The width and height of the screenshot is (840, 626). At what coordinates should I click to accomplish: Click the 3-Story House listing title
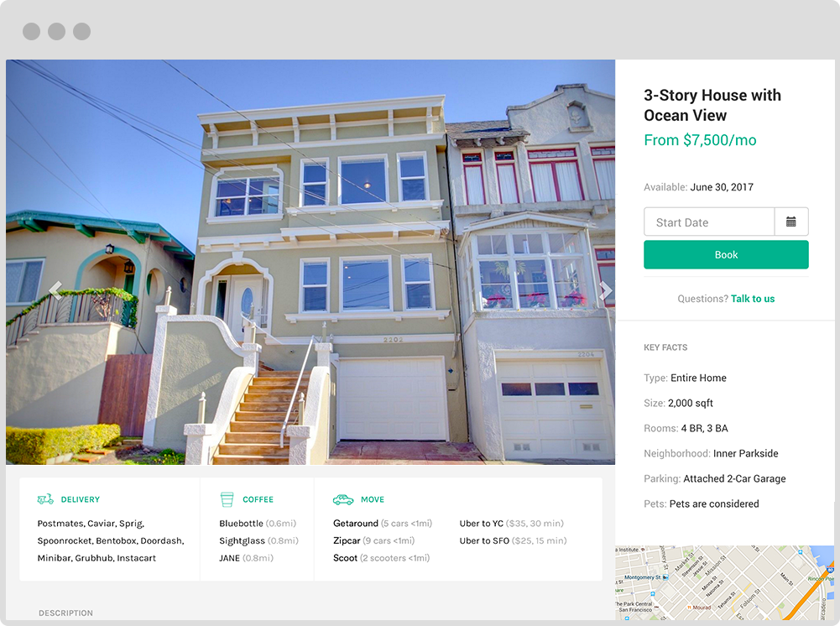pos(712,105)
